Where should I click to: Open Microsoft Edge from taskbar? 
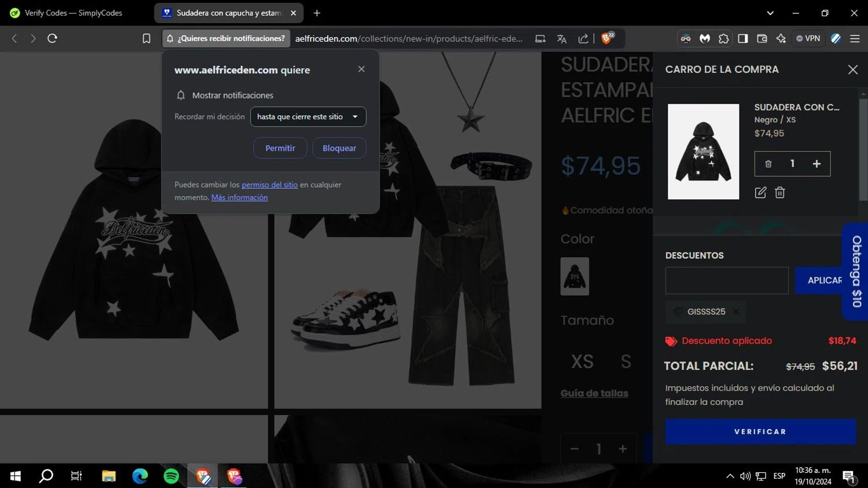point(140,476)
